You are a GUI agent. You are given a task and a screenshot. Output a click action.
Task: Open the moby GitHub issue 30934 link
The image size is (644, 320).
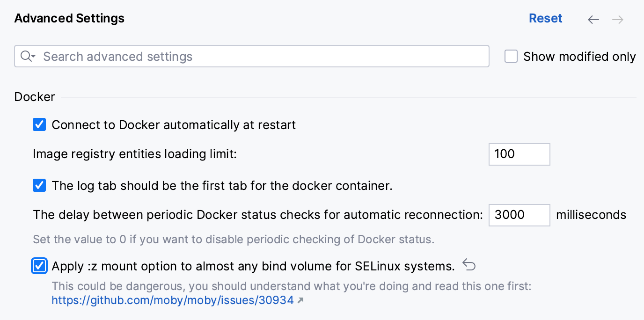point(173,300)
